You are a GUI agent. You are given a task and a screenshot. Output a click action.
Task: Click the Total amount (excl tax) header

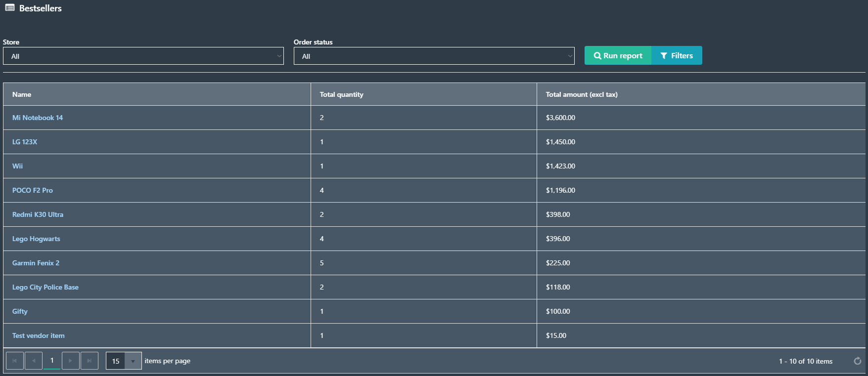[701, 94]
